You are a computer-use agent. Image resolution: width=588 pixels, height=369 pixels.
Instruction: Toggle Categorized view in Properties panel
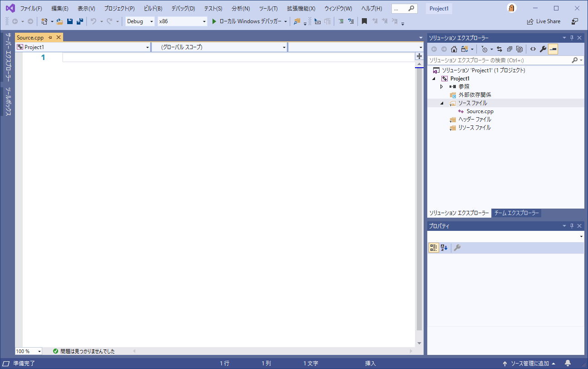pos(434,248)
